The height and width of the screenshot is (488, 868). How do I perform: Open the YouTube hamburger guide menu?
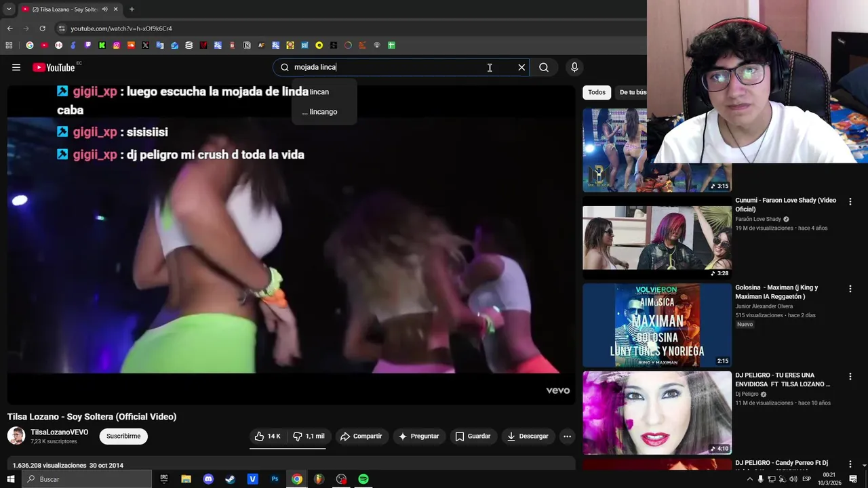pyautogui.click(x=16, y=67)
